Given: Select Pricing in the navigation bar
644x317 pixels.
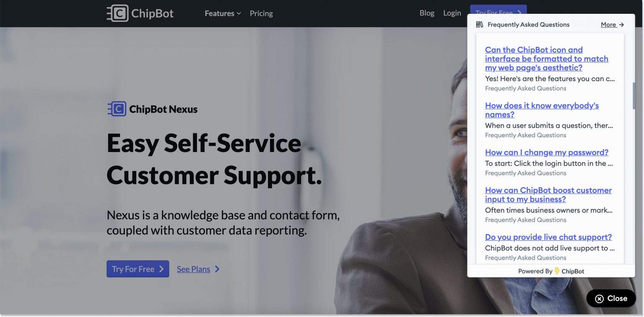Looking at the screenshot, I should click(x=261, y=13).
